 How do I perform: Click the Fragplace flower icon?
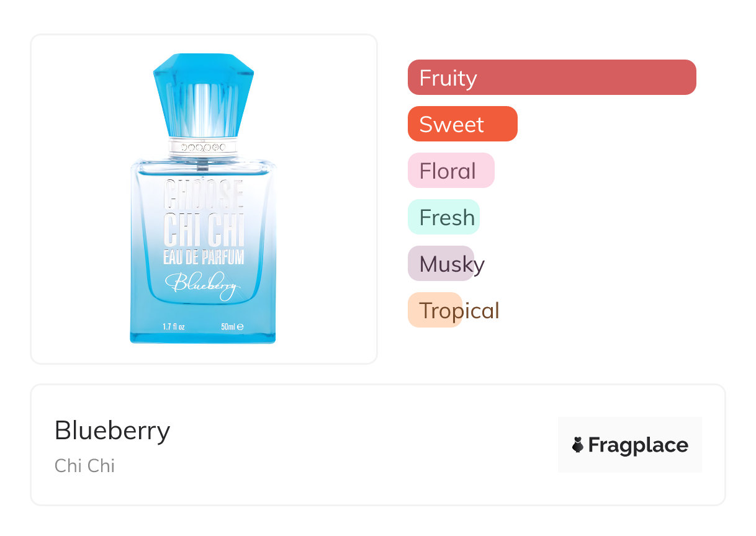[578, 445]
